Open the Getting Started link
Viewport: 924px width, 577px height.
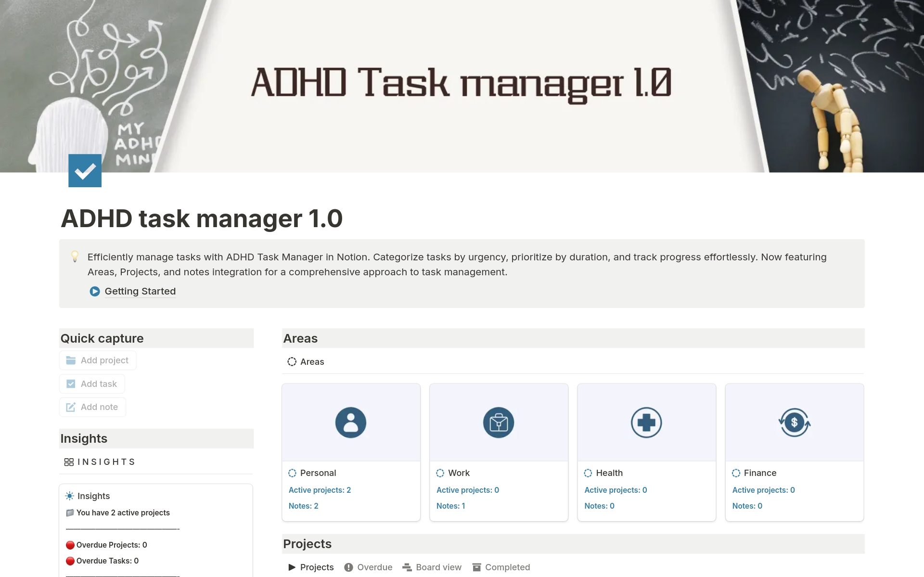[x=140, y=291]
